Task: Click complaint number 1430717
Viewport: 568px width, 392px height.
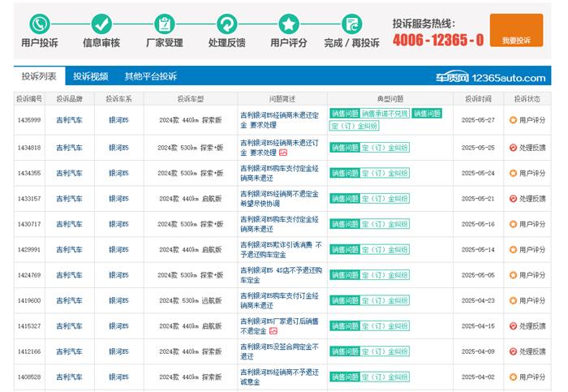Action: [29, 224]
